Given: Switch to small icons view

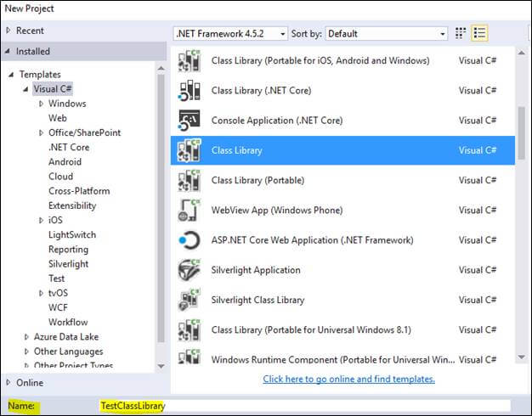Looking at the screenshot, I should tap(460, 33).
